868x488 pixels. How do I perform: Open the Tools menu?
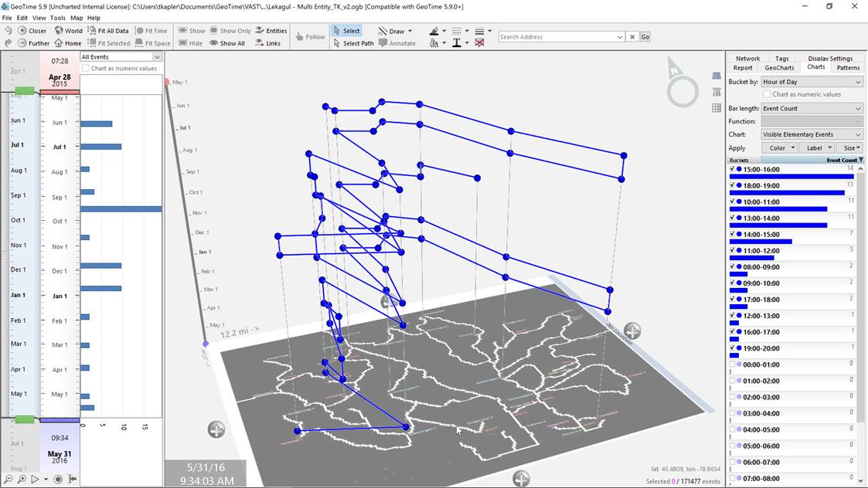pyautogui.click(x=58, y=18)
